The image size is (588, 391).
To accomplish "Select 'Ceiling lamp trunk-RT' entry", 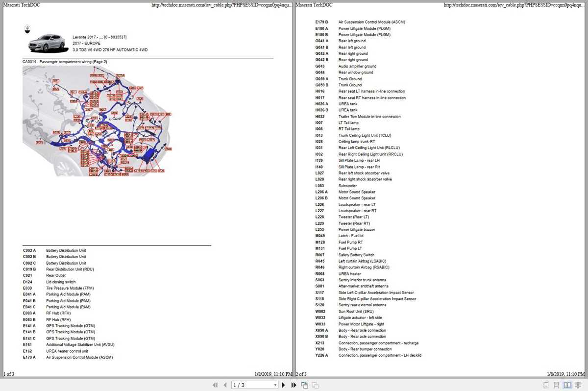I will point(357,142).
